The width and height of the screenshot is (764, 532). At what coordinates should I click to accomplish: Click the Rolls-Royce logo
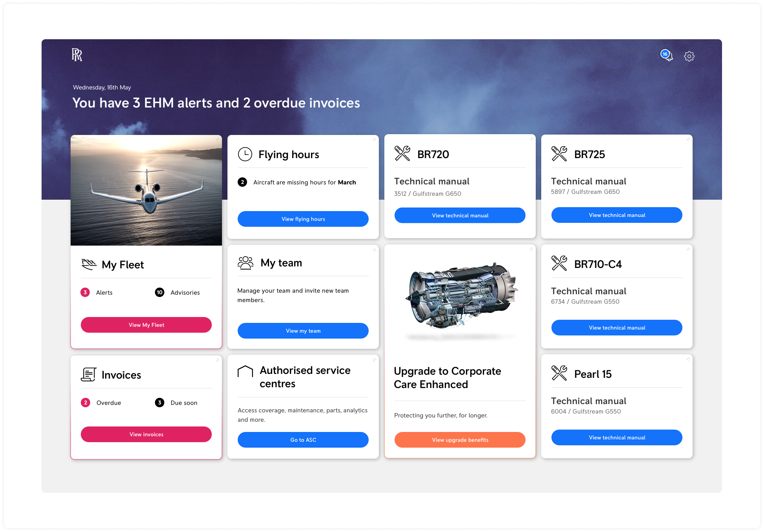[x=77, y=55]
